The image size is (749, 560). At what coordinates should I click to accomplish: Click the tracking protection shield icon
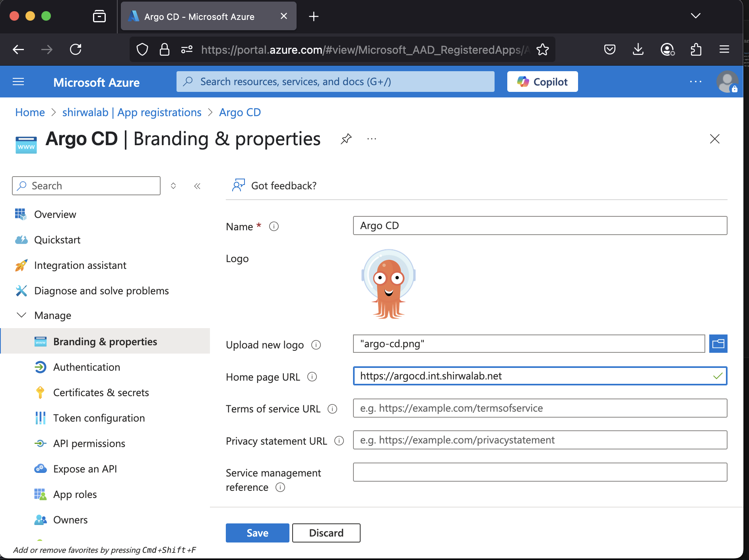pos(142,49)
